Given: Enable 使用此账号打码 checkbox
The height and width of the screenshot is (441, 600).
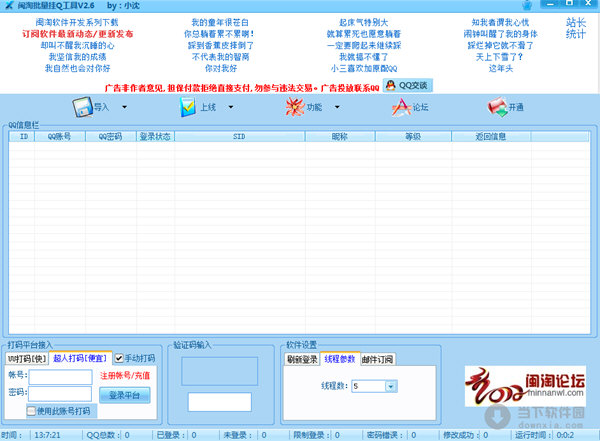Looking at the screenshot, I should [31, 411].
